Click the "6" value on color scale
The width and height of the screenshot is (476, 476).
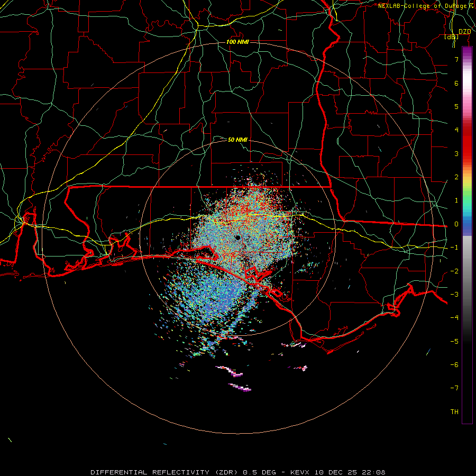tap(456, 83)
